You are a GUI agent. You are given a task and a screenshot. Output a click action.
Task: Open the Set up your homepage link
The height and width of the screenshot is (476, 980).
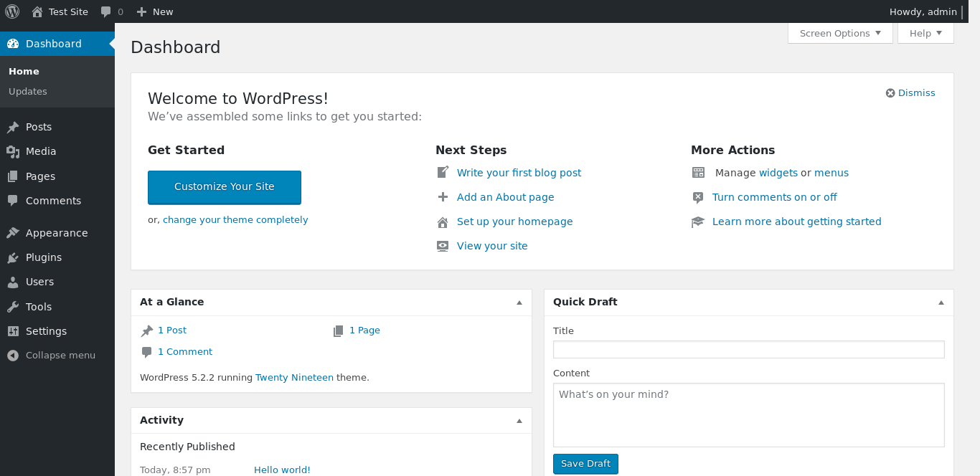[514, 222]
